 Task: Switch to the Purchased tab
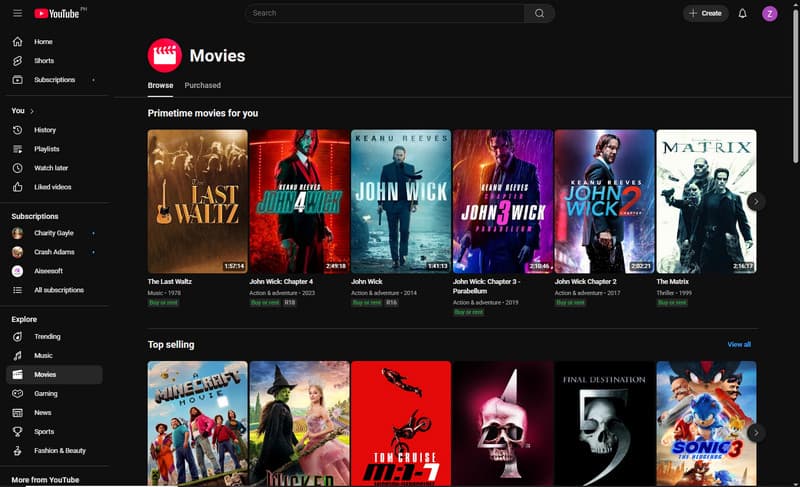point(203,85)
